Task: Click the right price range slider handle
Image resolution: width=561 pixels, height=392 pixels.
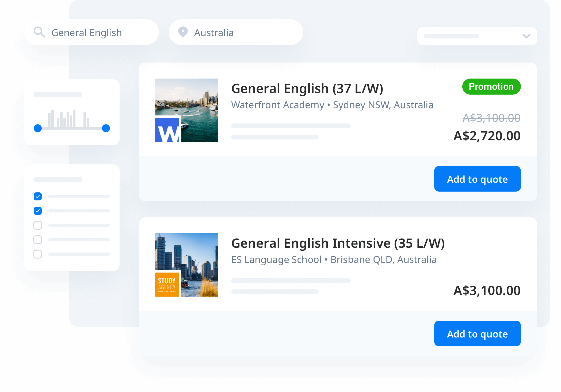Action: pyautogui.click(x=106, y=128)
